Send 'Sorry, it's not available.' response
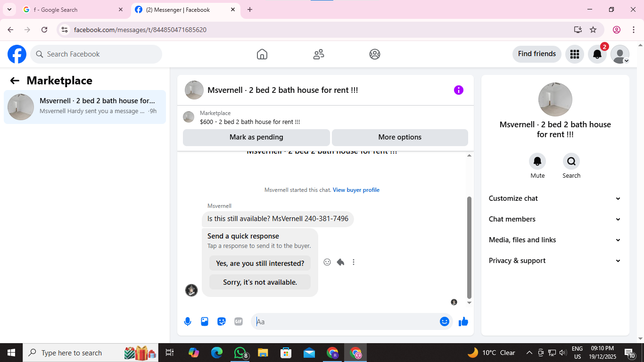644x362 pixels. pos(260,282)
